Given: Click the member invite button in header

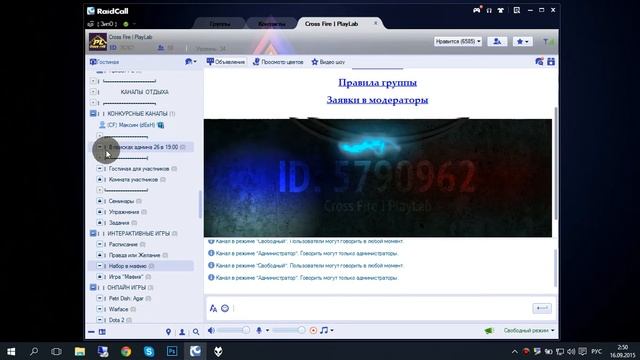Looking at the screenshot, I should click(x=497, y=41).
